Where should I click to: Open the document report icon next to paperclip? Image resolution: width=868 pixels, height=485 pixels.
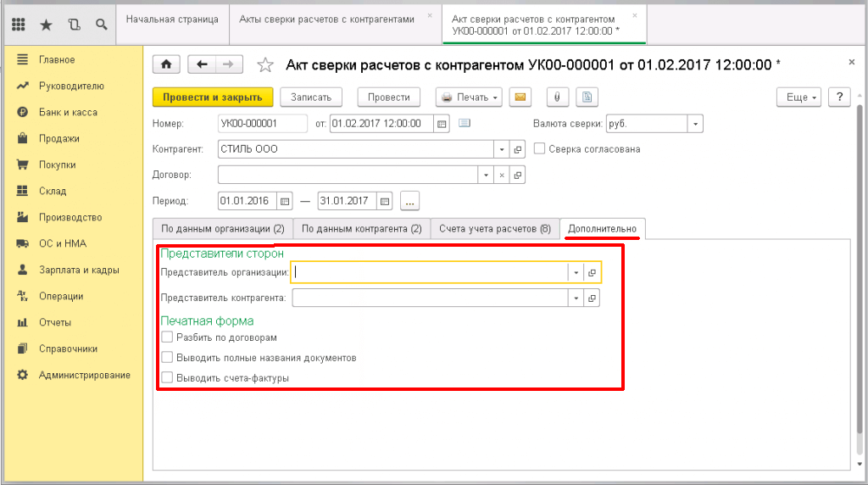[x=587, y=97]
